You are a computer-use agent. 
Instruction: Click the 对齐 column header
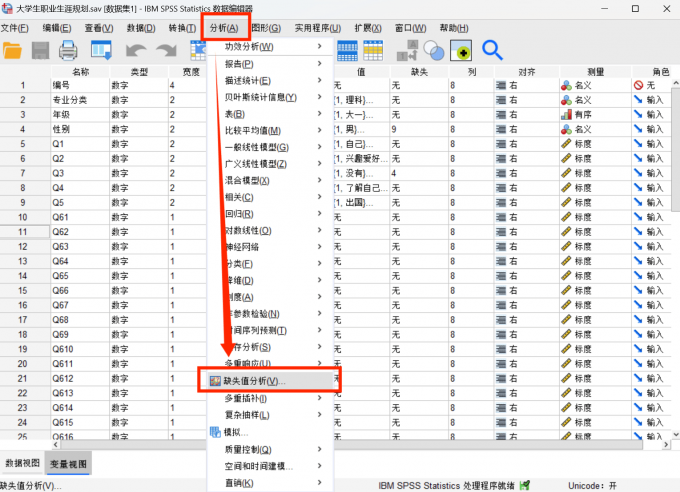[x=526, y=72]
